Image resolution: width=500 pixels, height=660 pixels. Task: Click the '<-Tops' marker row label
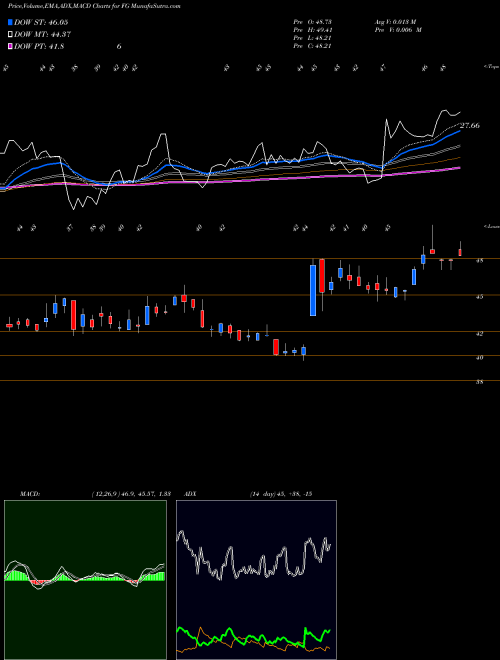pyautogui.click(x=491, y=67)
